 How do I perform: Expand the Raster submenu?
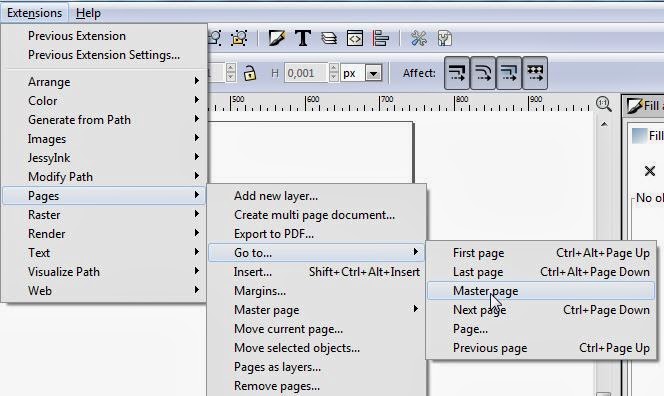coord(104,215)
